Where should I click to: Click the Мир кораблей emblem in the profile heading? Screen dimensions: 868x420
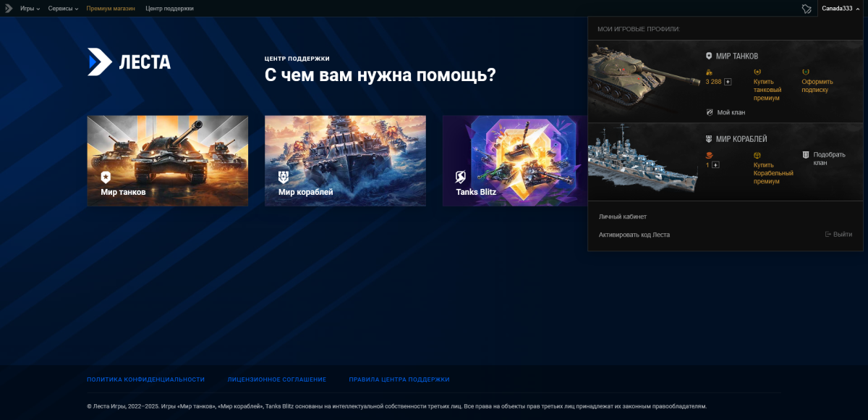coord(710,139)
